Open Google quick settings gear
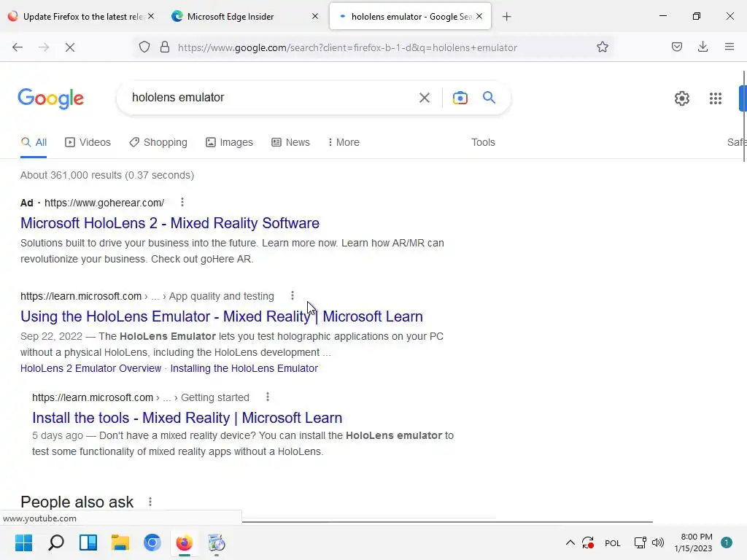 682,98
